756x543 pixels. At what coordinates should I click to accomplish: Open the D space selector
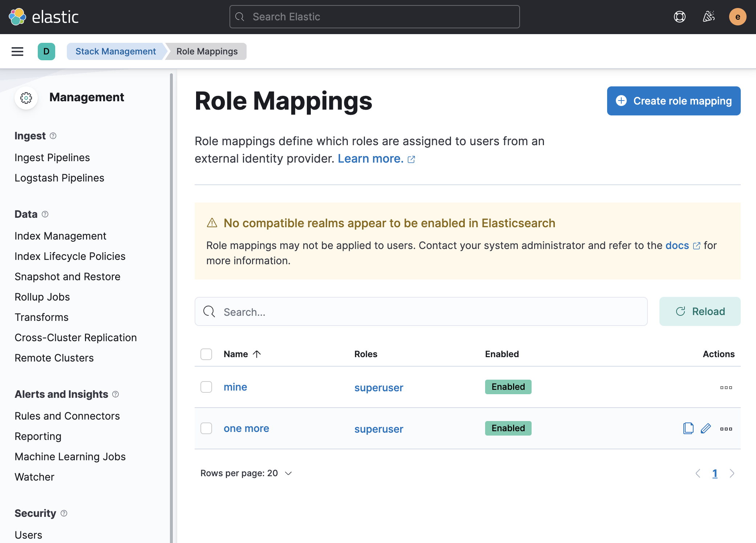click(46, 52)
